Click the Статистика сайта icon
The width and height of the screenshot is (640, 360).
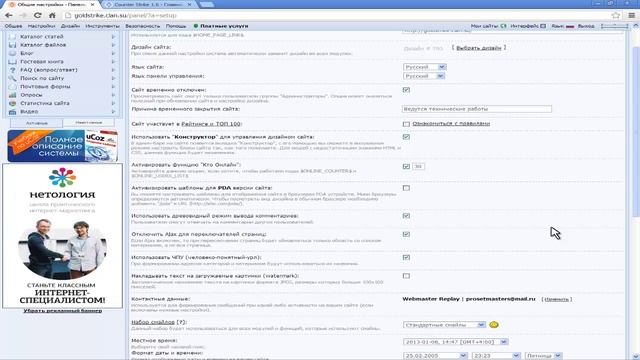point(13,103)
